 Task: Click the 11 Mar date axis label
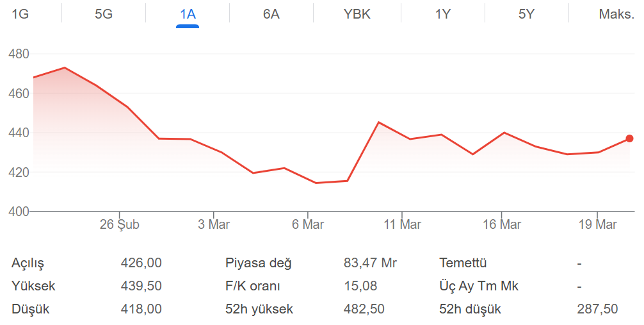click(x=402, y=225)
